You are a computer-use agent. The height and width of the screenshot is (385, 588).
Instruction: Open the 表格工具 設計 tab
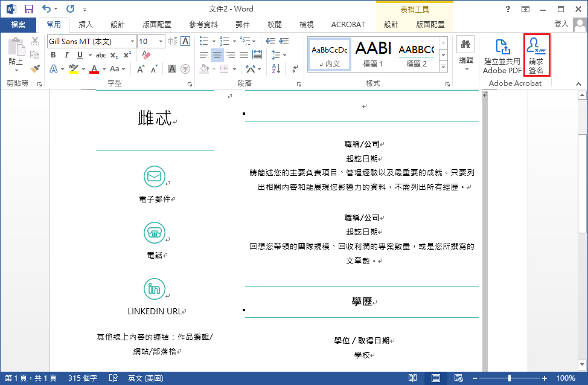point(390,24)
